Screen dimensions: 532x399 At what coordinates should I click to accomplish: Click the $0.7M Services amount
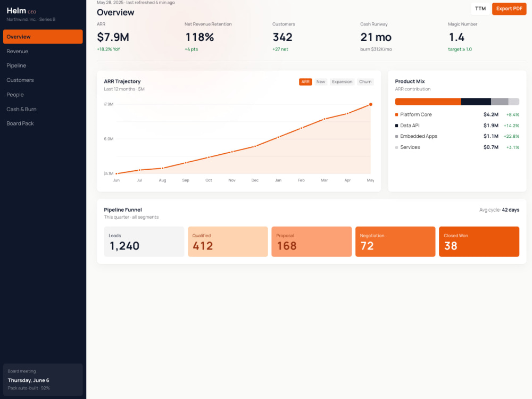coord(491,147)
